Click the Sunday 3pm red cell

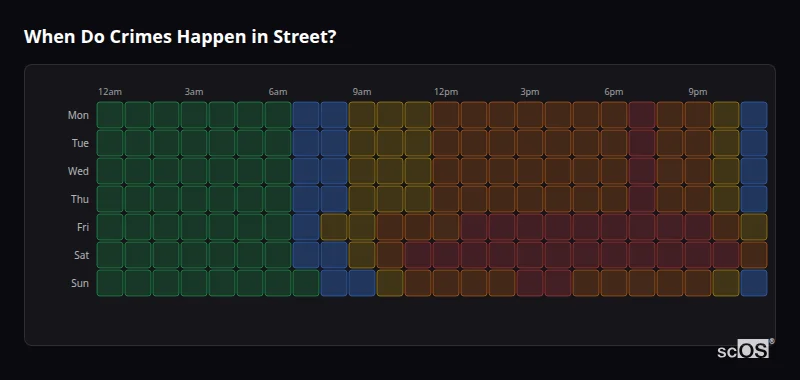pos(530,283)
